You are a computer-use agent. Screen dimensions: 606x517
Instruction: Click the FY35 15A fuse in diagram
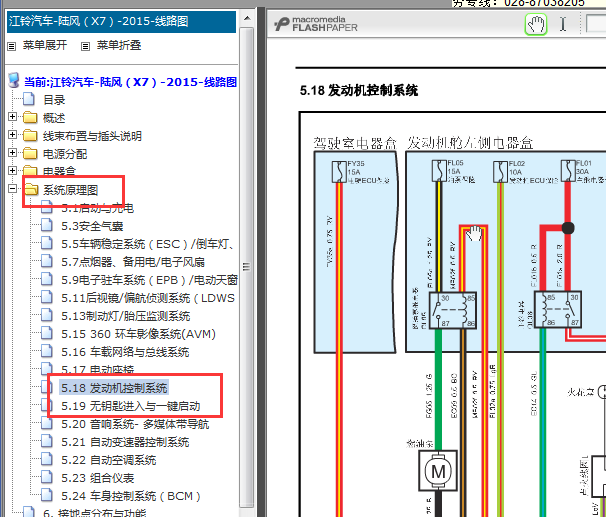339,172
